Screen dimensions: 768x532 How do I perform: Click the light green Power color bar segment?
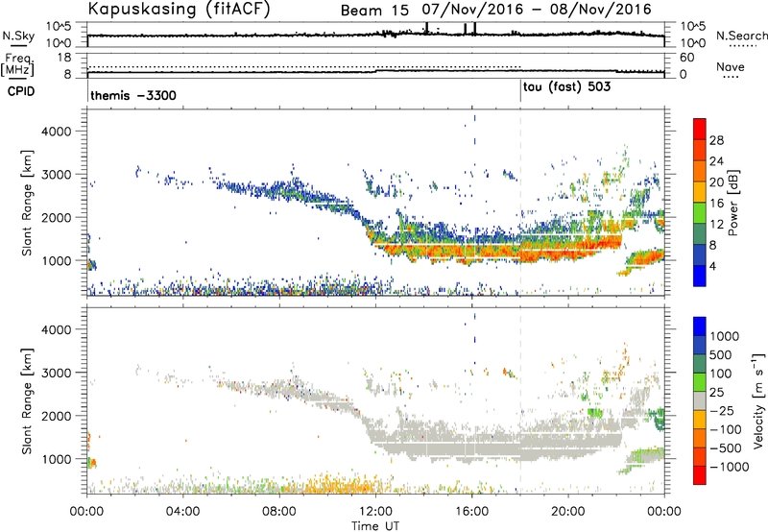pos(700,212)
